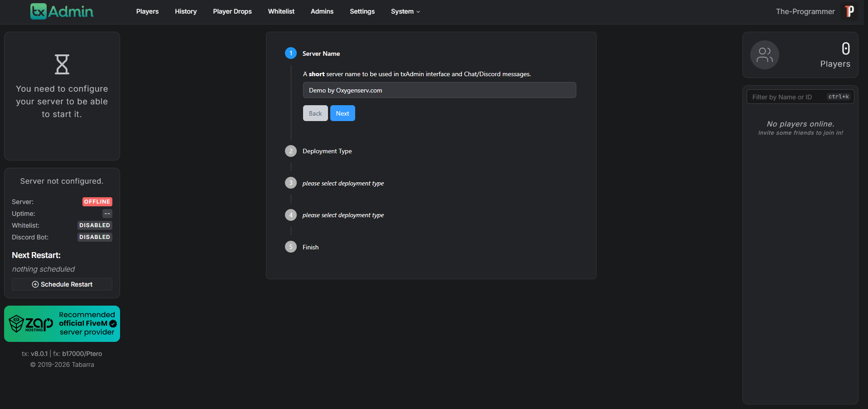Open the Admins section
Screen dimensions: 868x409
coord(322,11)
